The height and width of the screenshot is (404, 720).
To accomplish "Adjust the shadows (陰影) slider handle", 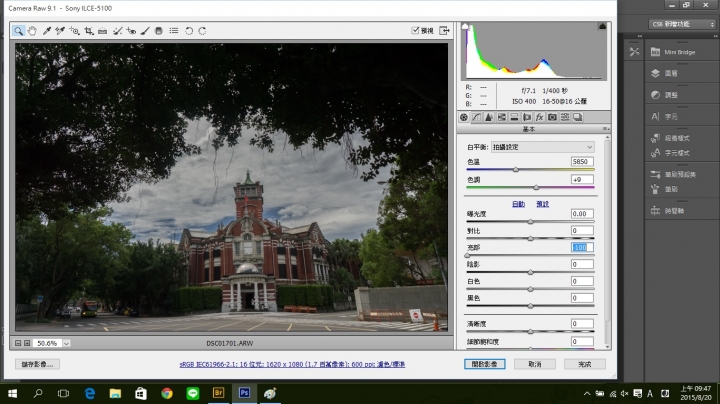I will point(530,272).
